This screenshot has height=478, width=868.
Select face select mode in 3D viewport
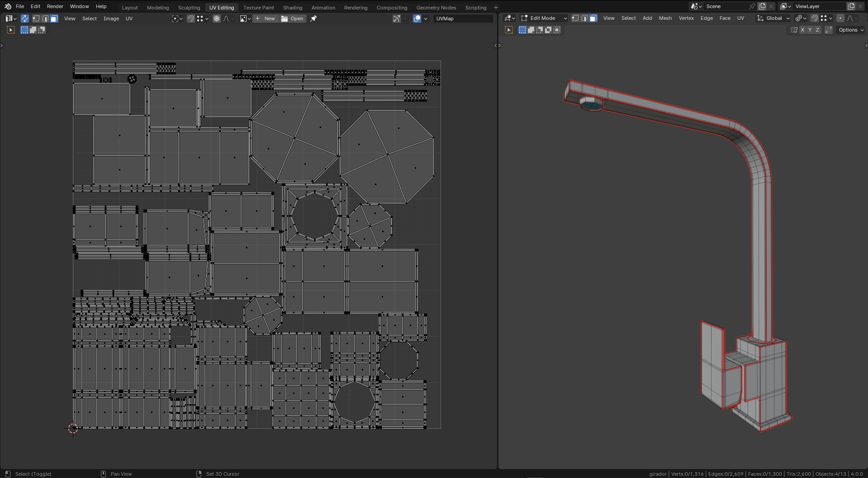pyautogui.click(x=593, y=18)
